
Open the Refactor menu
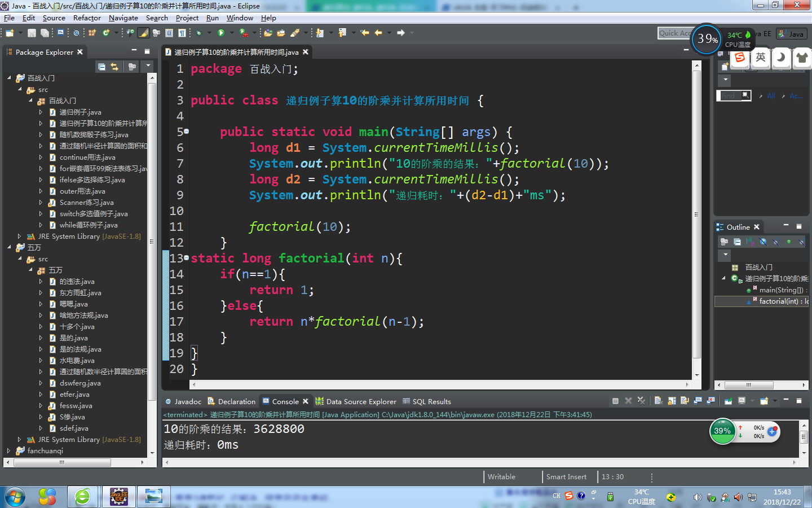[87, 17]
